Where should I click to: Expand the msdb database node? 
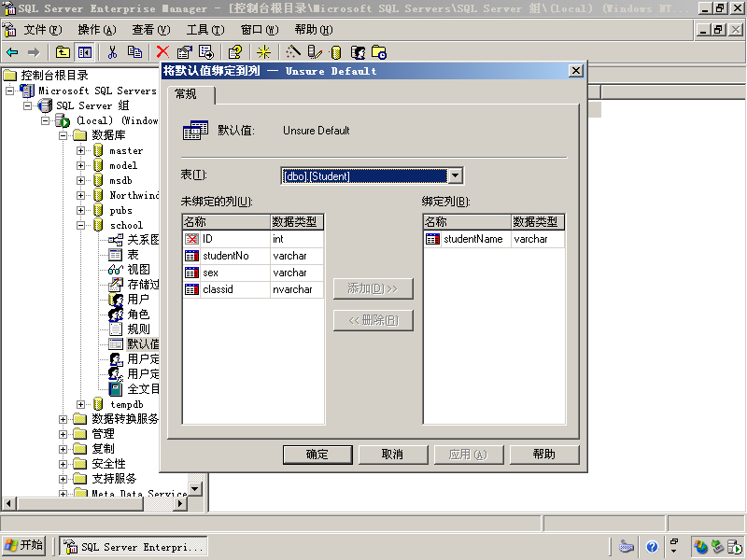coord(81,180)
